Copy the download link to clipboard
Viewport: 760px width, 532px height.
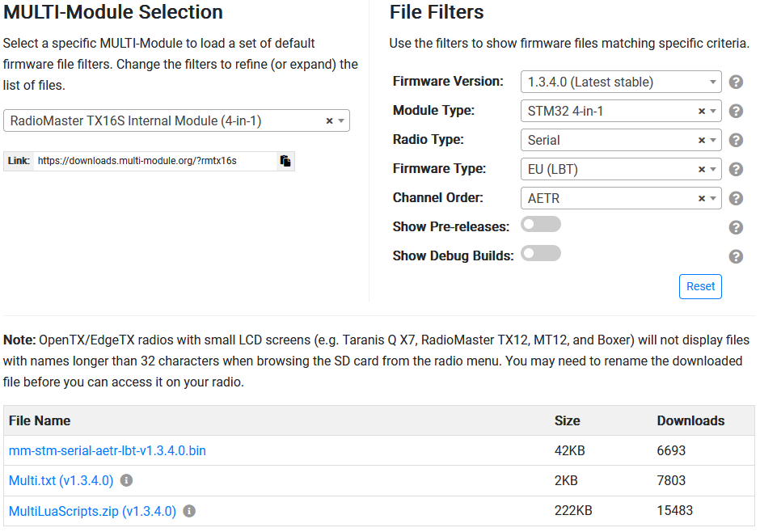285,161
